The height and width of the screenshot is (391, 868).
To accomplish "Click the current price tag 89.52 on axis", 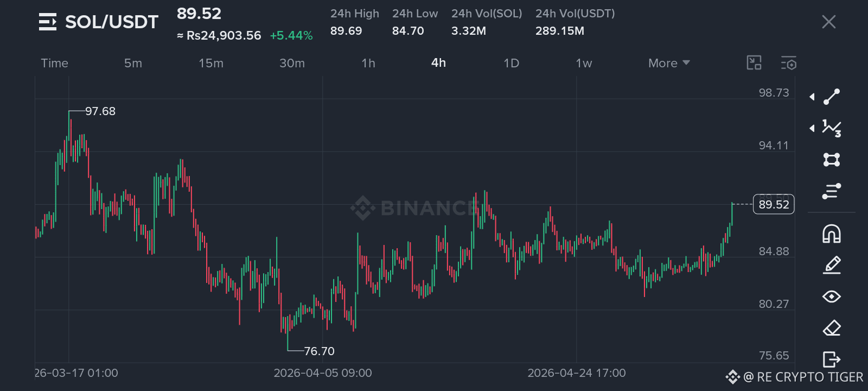I will coord(774,204).
